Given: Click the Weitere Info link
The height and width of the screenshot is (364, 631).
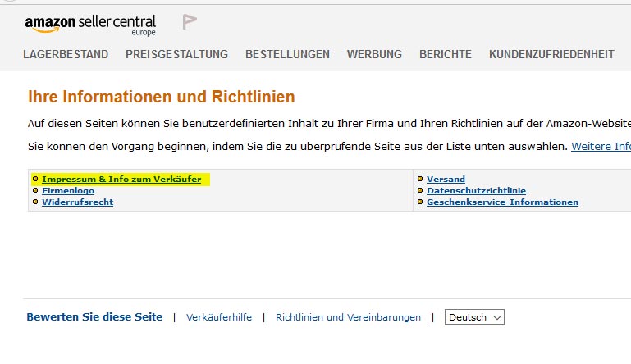Looking at the screenshot, I should (x=601, y=147).
